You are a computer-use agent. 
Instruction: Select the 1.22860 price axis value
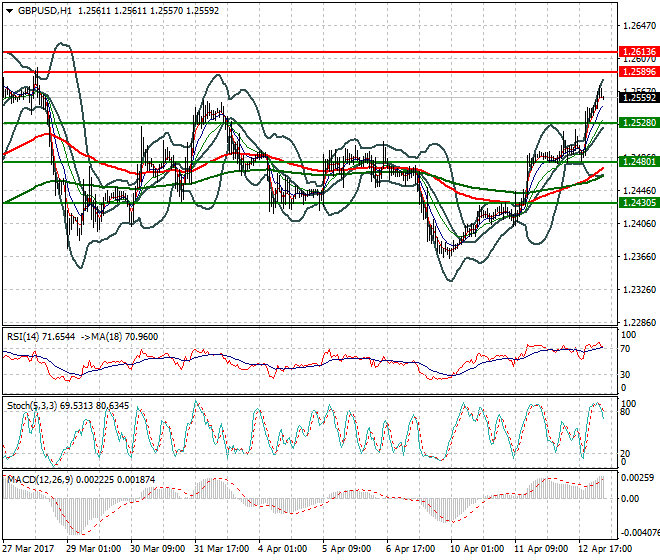tap(639, 323)
